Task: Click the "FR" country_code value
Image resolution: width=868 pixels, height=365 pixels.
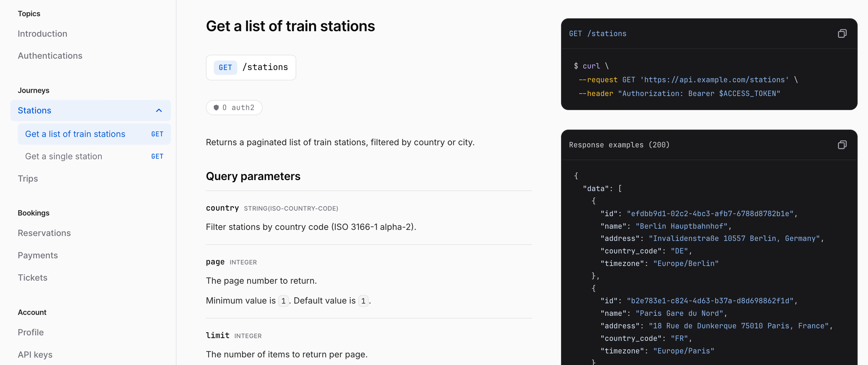Action: pyautogui.click(x=679, y=338)
